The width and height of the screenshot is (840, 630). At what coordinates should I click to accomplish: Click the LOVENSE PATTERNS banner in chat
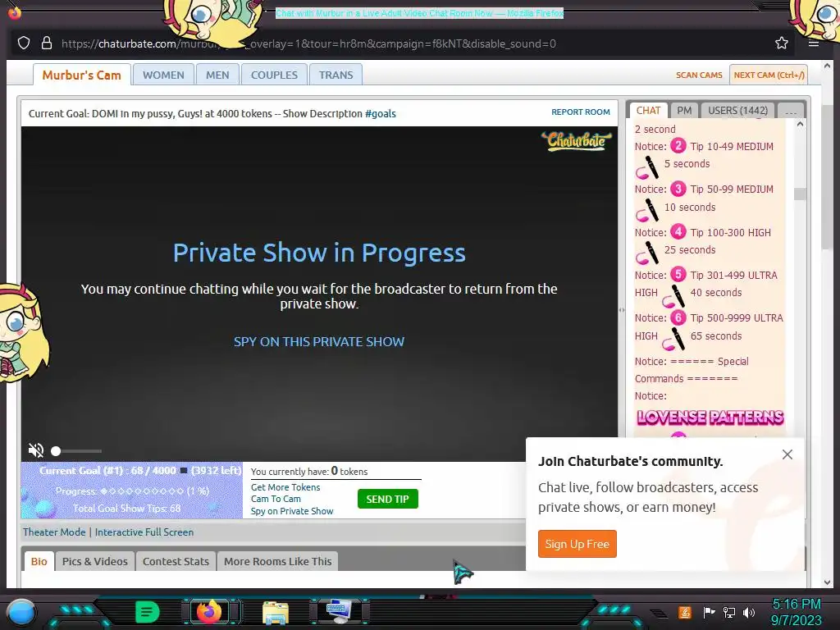(x=710, y=417)
